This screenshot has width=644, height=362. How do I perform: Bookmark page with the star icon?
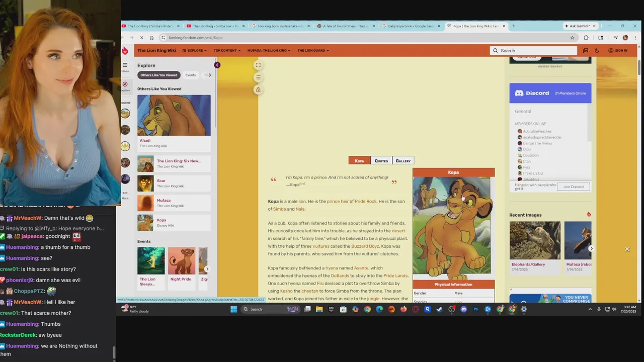coord(572,38)
